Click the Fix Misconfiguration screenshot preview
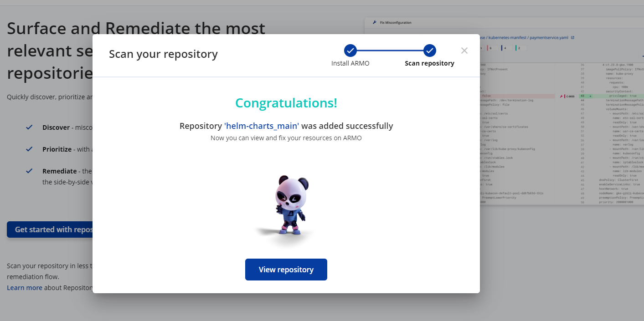Screen dimensions: 644x321 coord(561,112)
